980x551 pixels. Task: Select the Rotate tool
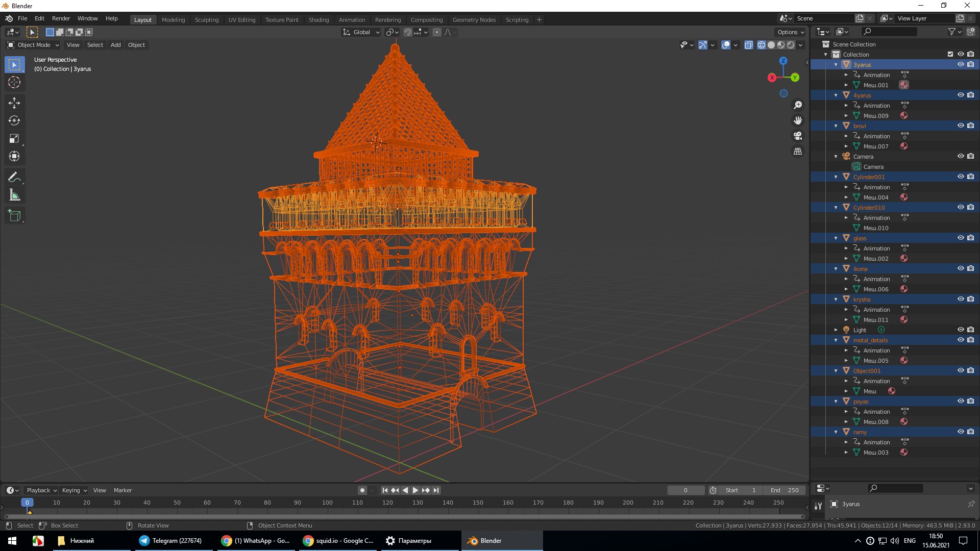tap(14, 121)
